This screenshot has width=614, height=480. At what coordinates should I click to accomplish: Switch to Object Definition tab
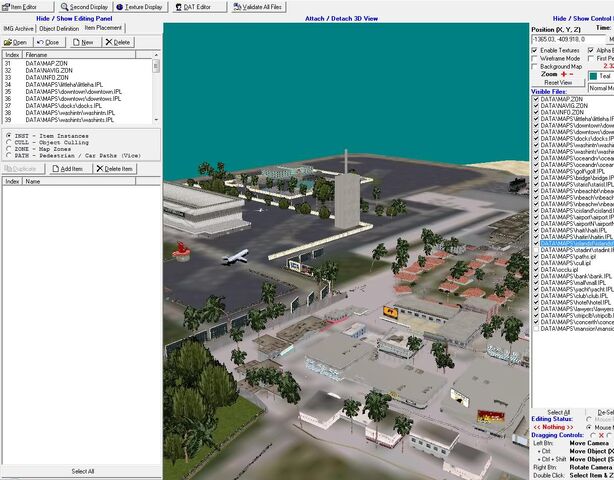click(x=59, y=29)
